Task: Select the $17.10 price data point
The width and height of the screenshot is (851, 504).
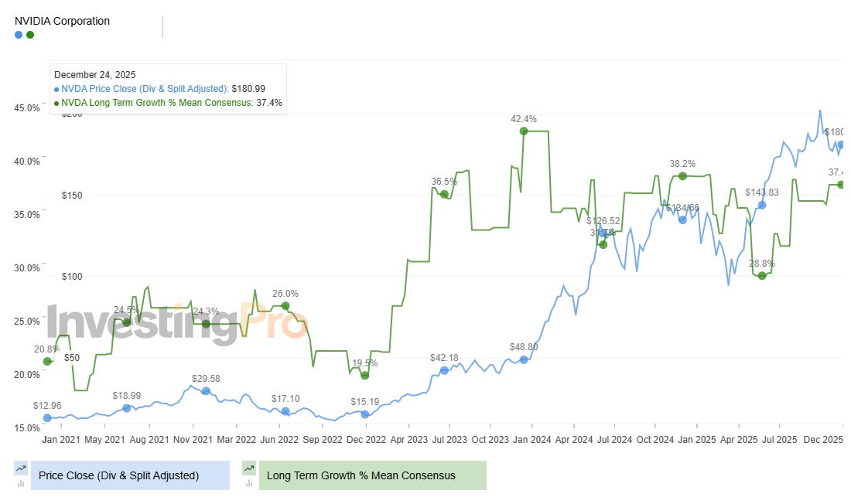Action: coord(285,411)
